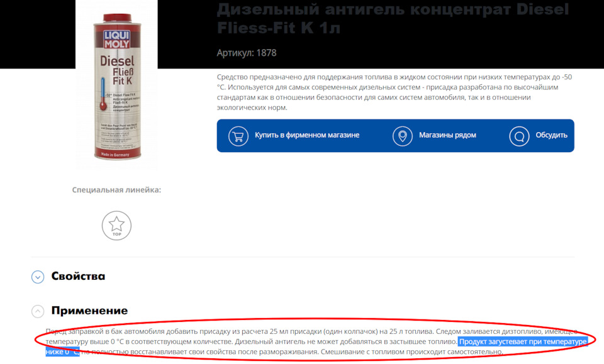Open Магазины рядом link
Screen dimensions: 604x364
click(447, 135)
